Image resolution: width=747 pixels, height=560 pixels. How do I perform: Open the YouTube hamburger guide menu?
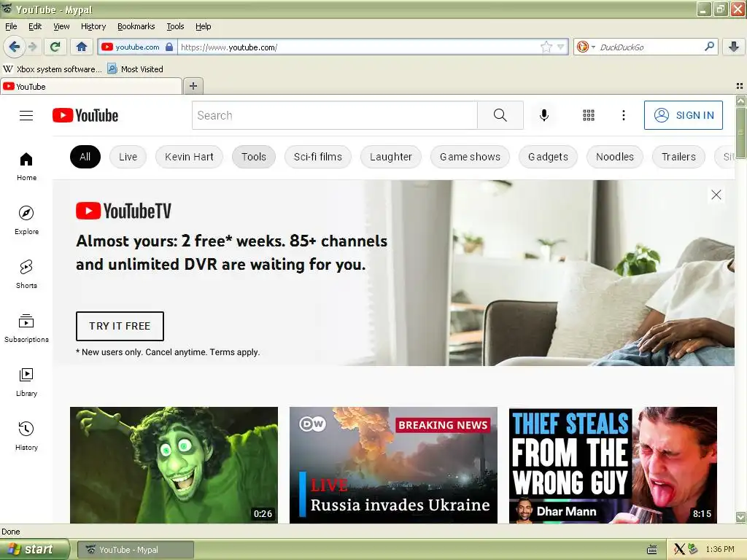[x=26, y=115]
